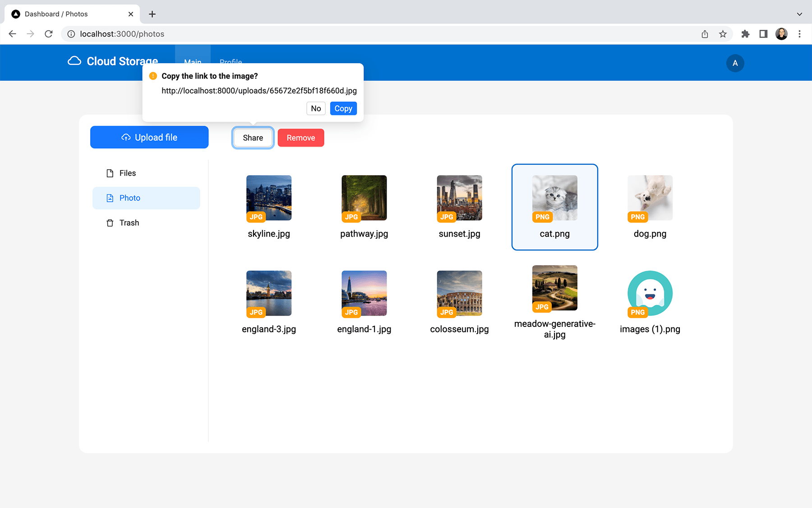Image resolution: width=812 pixels, height=508 pixels.
Task: Select the cat.png thumbnail
Action: [554, 198]
